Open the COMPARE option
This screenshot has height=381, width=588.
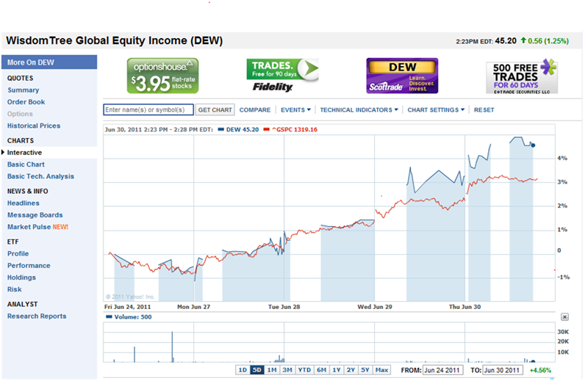coord(255,110)
